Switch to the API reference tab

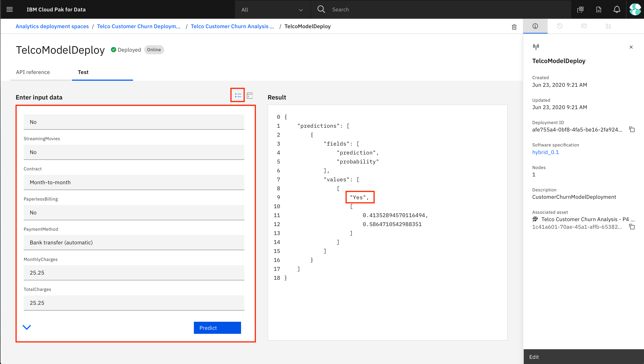coord(33,72)
